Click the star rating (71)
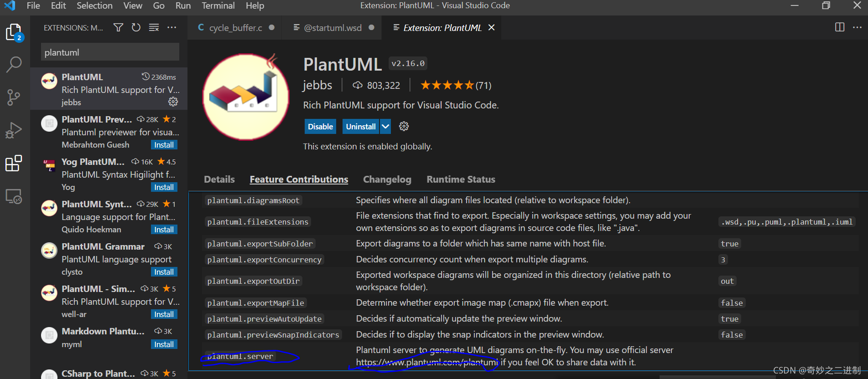 pyautogui.click(x=456, y=85)
